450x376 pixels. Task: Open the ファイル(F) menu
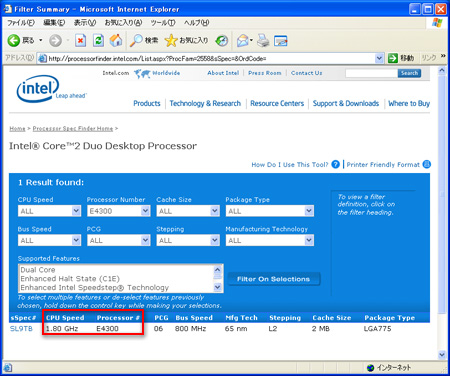pyautogui.click(x=21, y=23)
